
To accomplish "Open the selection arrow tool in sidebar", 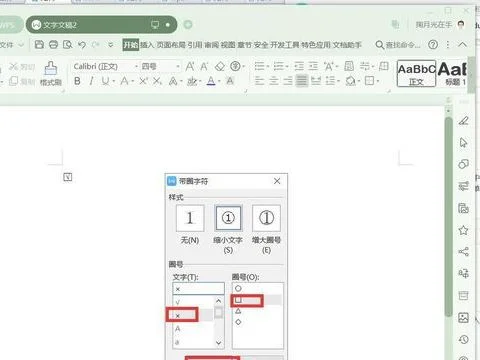I will point(463,142).
